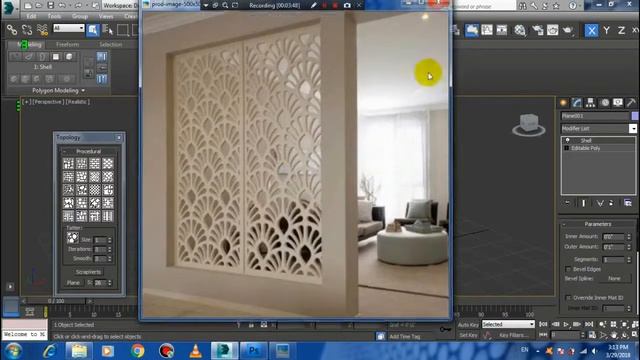Screen dimensions: 640x360
Task: Open the 3ds Max application menu logo
Action: click(8, 8)
